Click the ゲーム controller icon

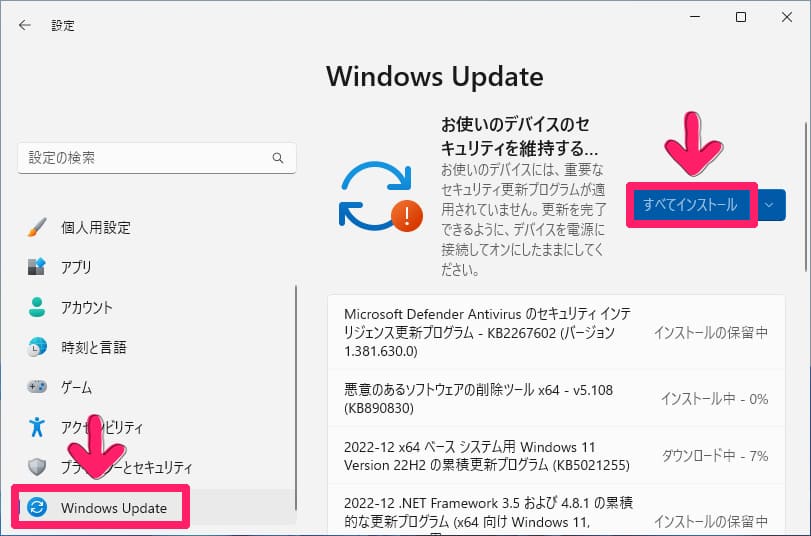(37, 386)
